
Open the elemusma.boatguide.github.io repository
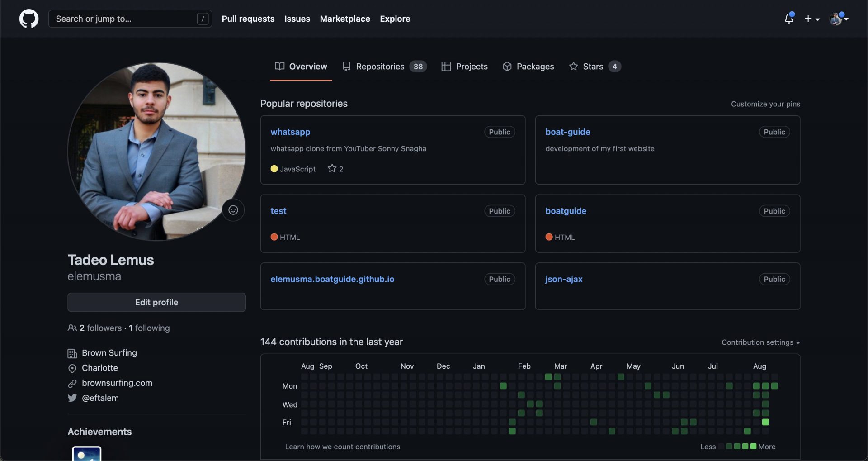click(x=332, y=280)
